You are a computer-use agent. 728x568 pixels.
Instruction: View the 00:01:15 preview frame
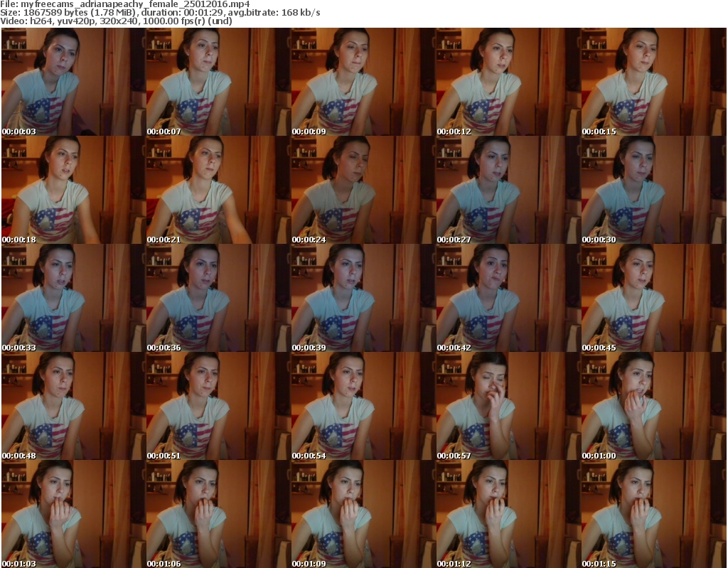tap(653, 514)
